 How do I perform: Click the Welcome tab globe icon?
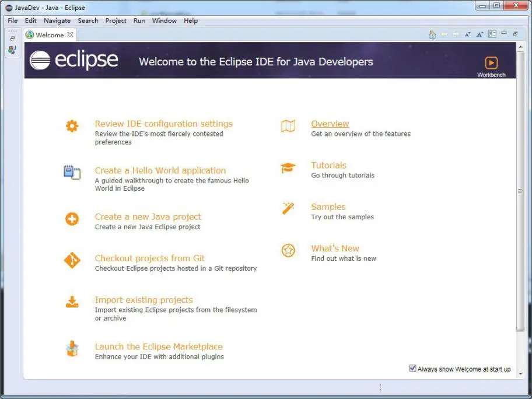(x=30, y=34)
